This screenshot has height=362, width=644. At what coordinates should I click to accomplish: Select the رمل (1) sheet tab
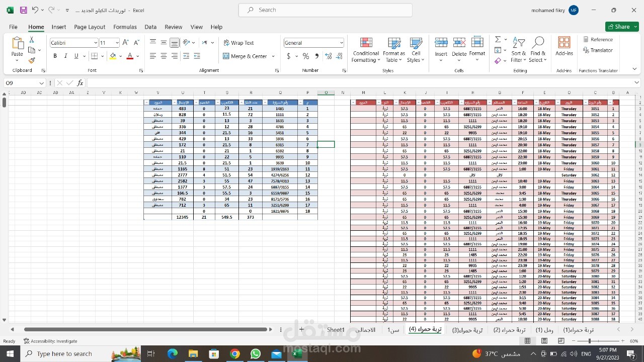pos(544,330)
